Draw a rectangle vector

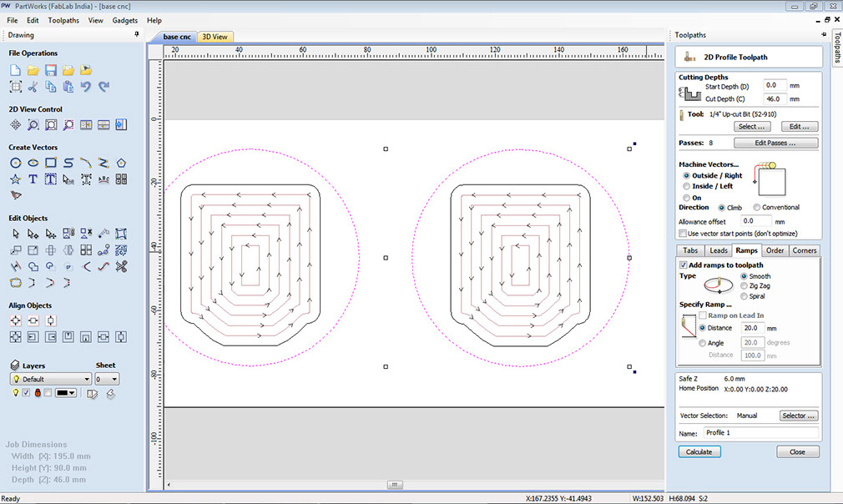(x=51, y=163)
